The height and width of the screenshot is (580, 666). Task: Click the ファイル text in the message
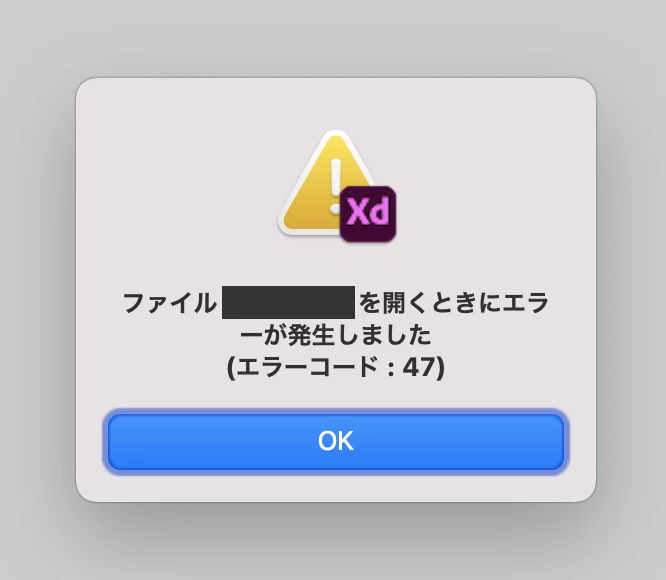tap(170, 303)
